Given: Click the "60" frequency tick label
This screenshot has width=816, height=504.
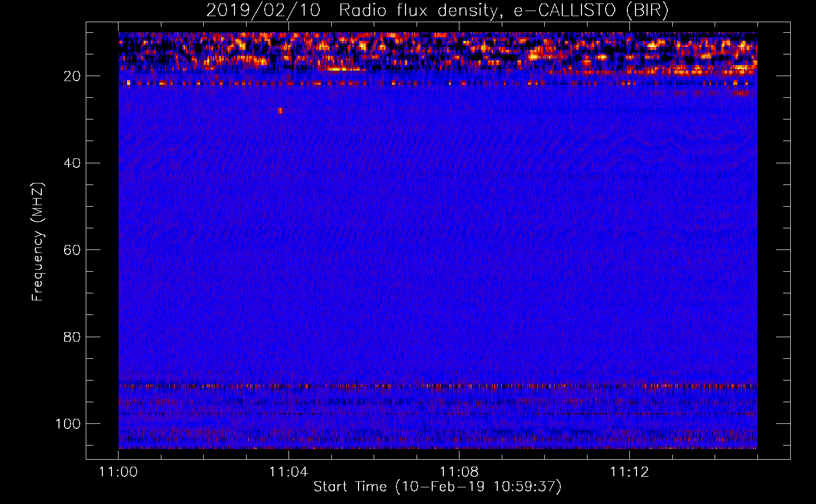Looking at the screenshot, I should point(72,250).
